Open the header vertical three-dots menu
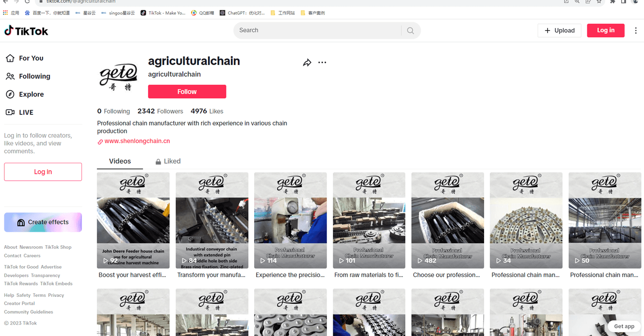 pyautogui.click(x=636, y=31)
